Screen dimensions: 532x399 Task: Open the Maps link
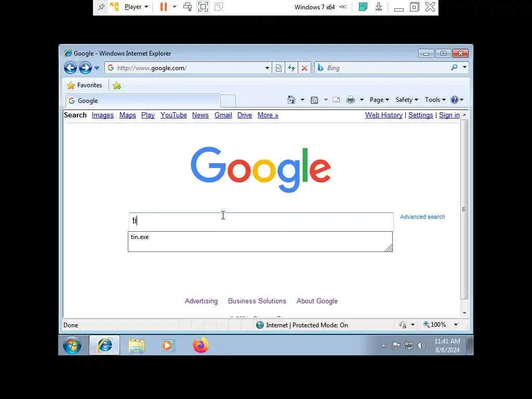coord(128,115)
